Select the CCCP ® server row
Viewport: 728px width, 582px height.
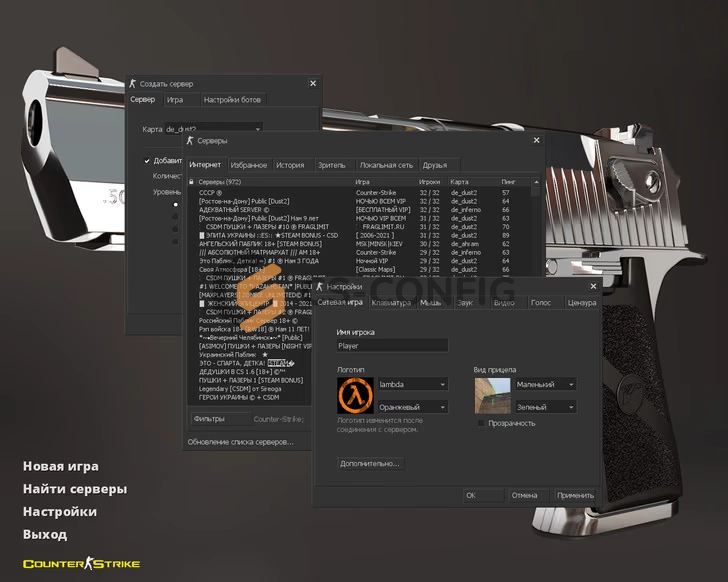tap(360, 193)
